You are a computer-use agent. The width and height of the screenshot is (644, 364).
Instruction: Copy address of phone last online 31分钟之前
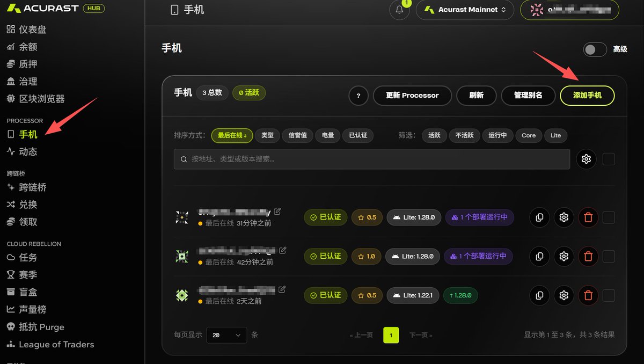(539, 217)
